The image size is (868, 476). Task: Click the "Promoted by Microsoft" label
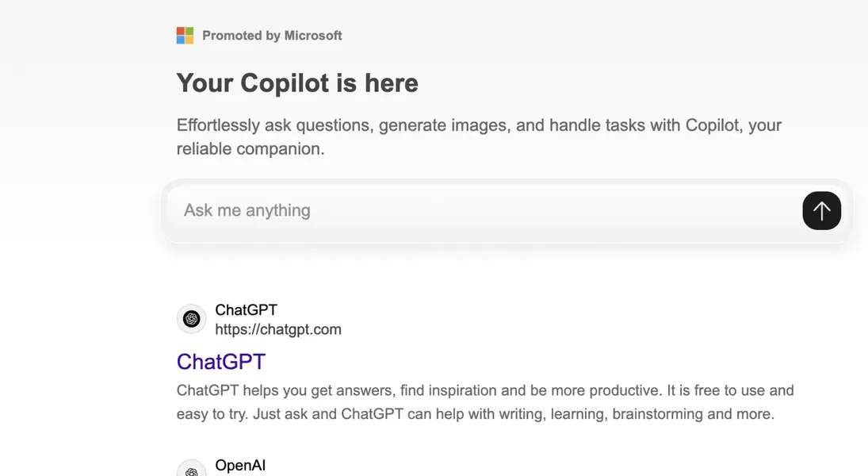coord(272,36)
